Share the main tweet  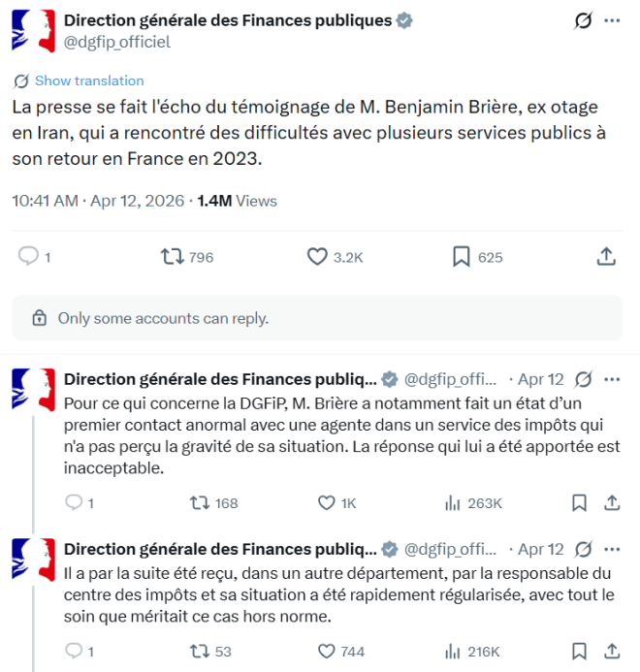click(x=605, y=257)
